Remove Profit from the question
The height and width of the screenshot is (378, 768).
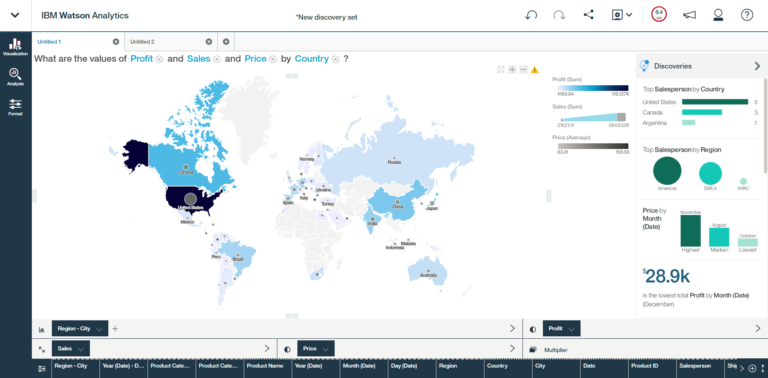click(159, 59)
